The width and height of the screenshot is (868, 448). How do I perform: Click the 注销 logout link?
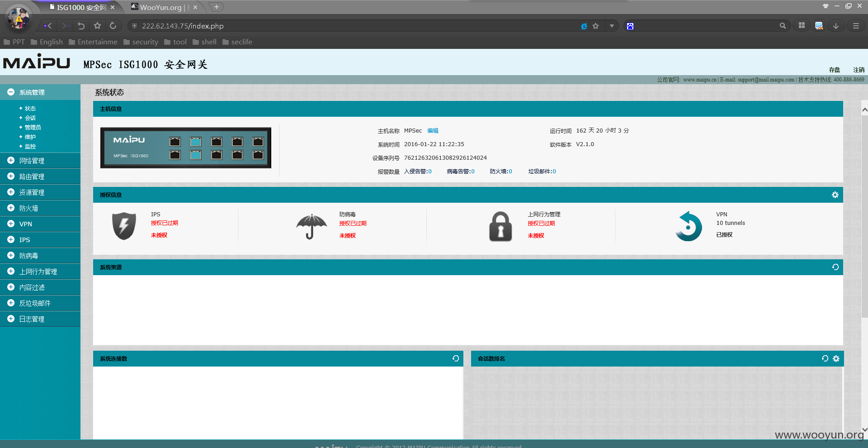coord(859,70)
